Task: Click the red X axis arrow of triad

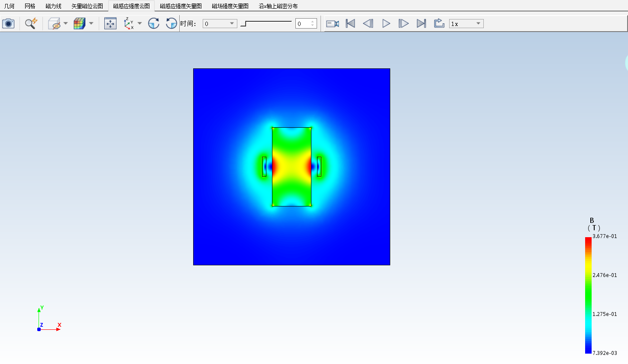Action: click(x=58, y=329)
